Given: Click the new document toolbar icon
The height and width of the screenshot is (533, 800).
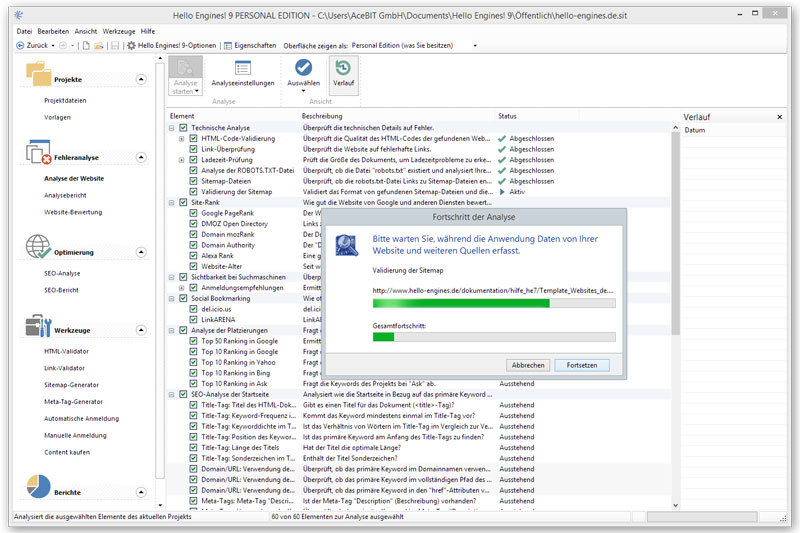Looking at the screenshot, I should click(x=86, y=45).
